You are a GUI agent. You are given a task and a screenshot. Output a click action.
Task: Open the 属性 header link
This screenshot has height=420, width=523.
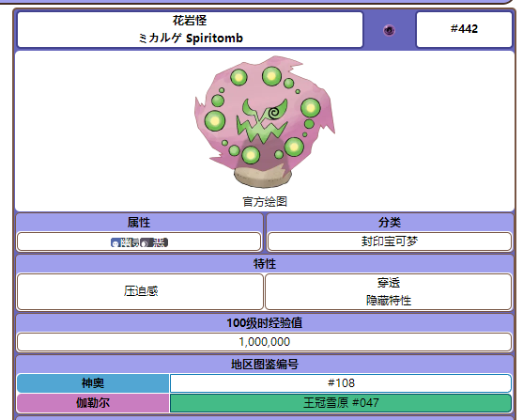click(x=139, y=223)
